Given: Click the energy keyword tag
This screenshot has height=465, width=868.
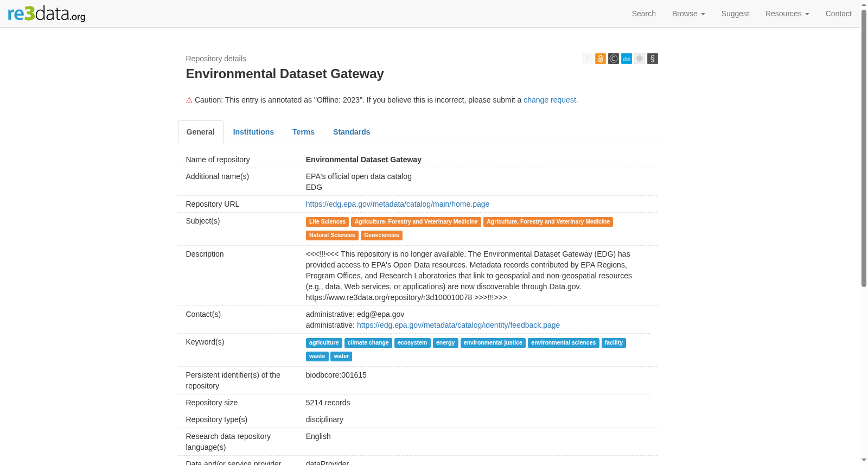Looking at the screenshot, I should click(445, 343).
